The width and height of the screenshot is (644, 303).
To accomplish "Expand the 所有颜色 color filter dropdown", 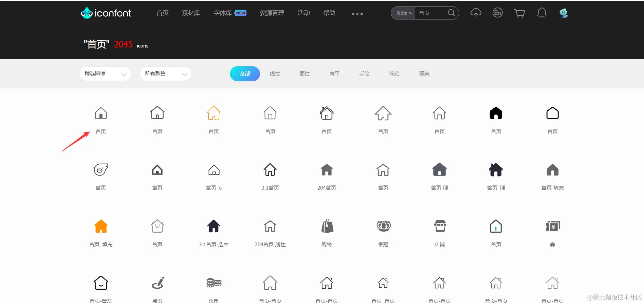I will pyautogui.click(x=166, y=74).
